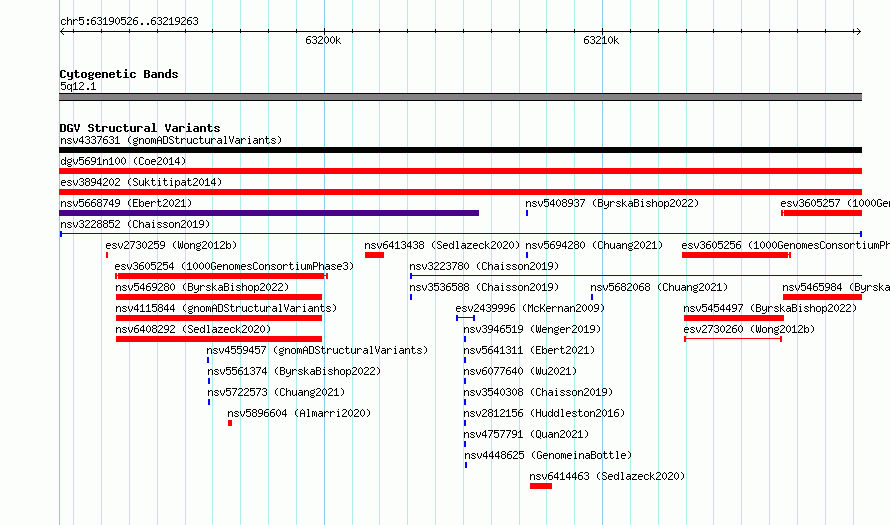Click the blue esv2439996 variant glyph
The height and width of the screenshot is (525, 890).
[465, 318]
